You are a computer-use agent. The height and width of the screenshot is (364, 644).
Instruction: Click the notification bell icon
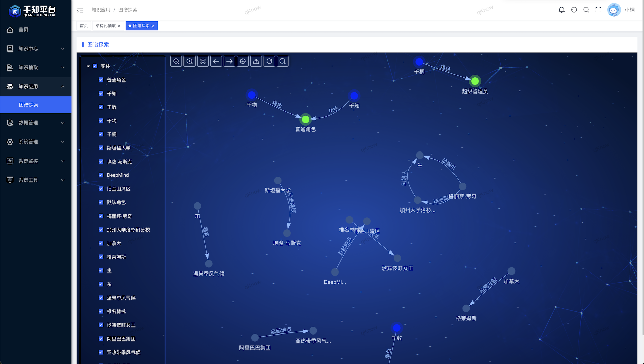click(x=561, y=10)
